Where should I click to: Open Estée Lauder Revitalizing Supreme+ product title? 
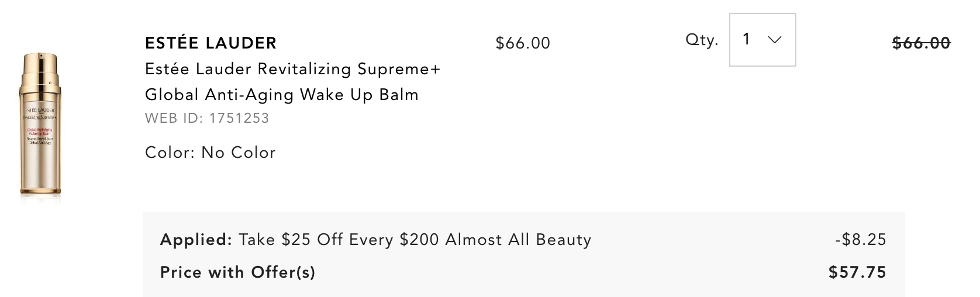point(292,69)
